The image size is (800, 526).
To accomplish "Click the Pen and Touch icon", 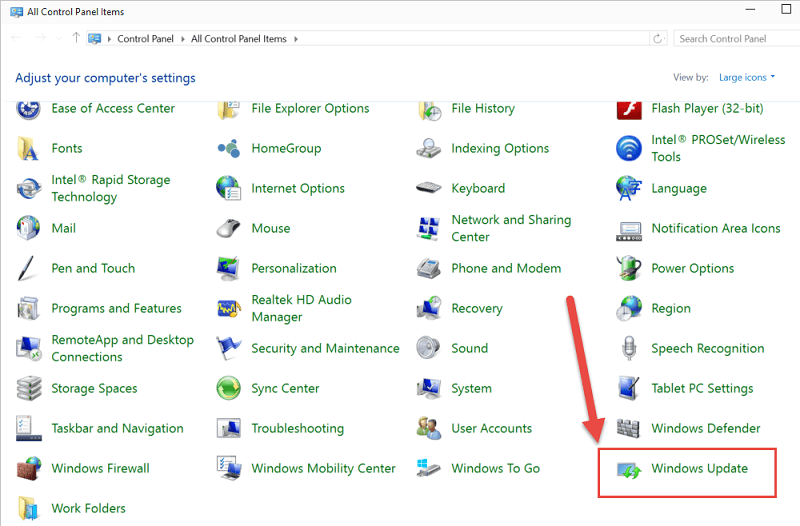I will (26, 268).
